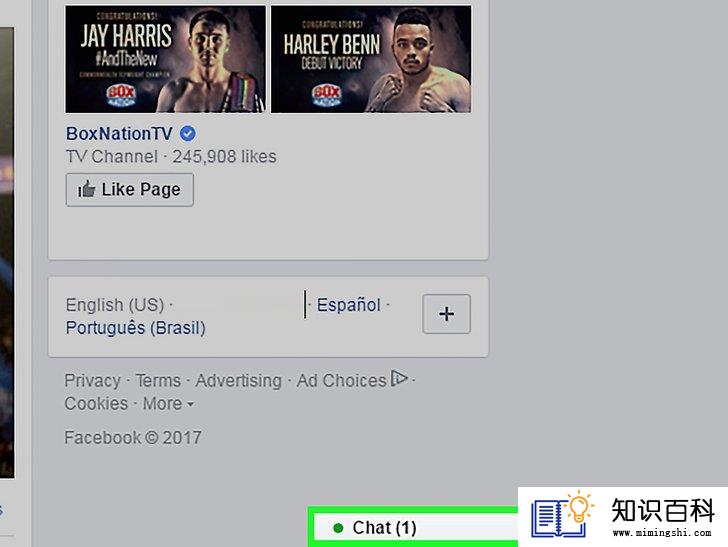Click the BoxNation logo on Harley Benn image
Screen dimensions: 728x547
click(326, 95)
